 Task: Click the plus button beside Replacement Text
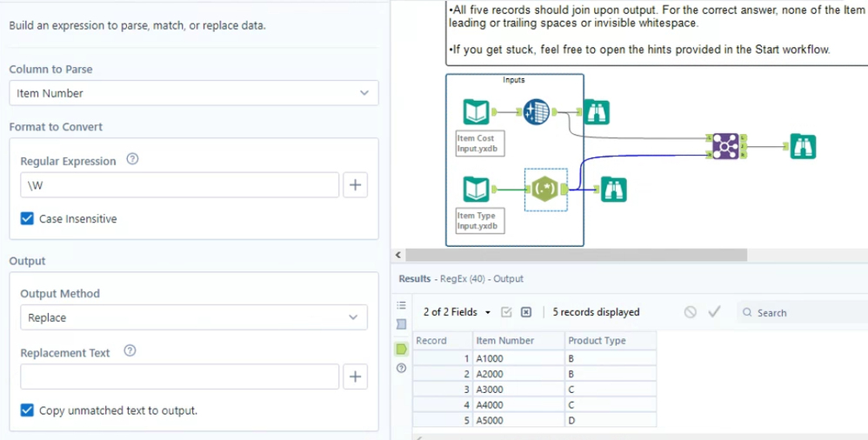coord(355,377)
